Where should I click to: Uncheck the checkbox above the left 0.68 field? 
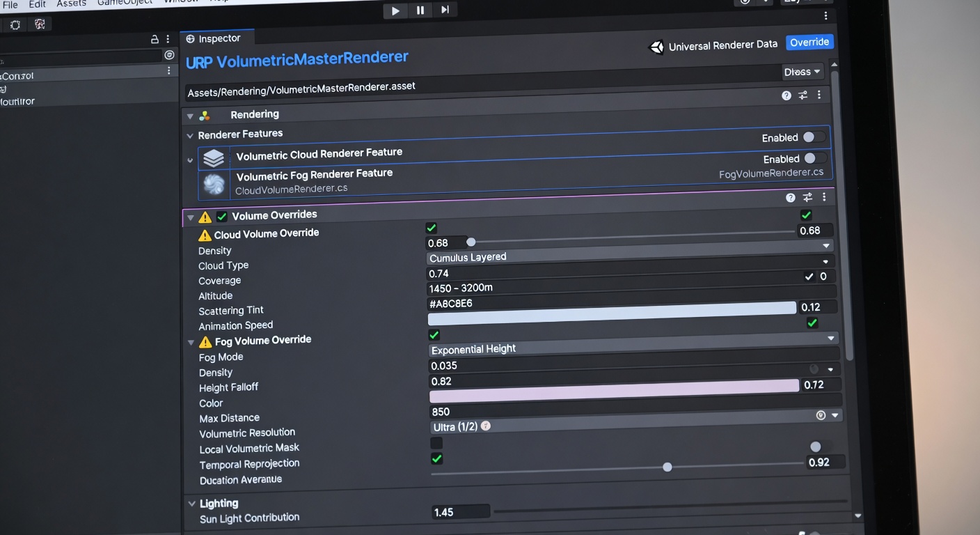coord(431,228)
